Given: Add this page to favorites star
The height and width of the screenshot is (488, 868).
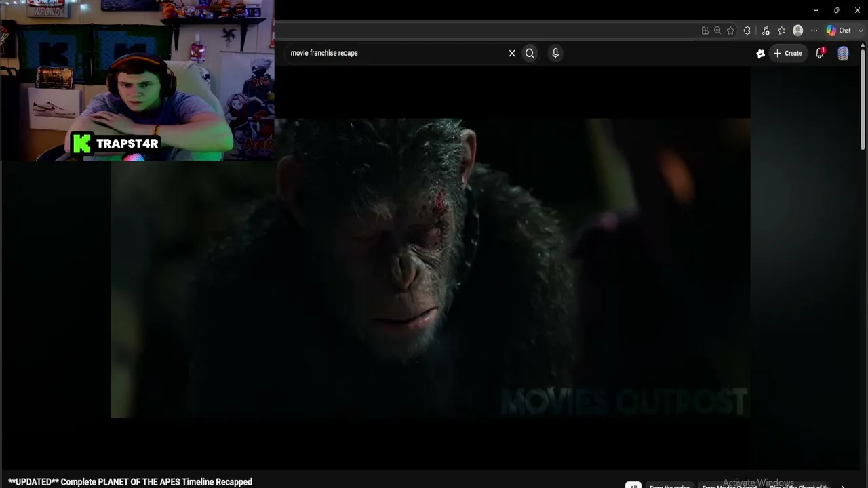Looking at the screenshot, I should point(730,30).
